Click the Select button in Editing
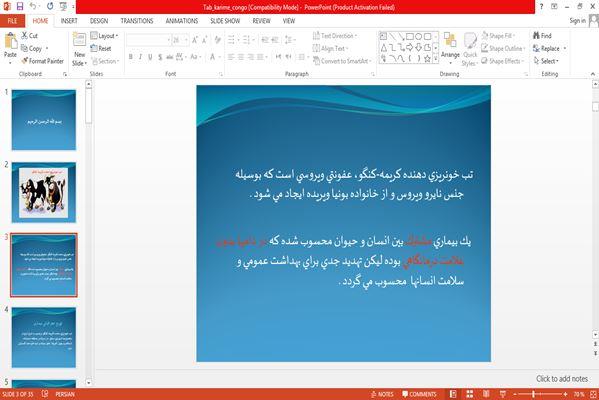Image resolution: width=599 pixels, height=400 pixels. pyautogui.click(x=546, y=61)
